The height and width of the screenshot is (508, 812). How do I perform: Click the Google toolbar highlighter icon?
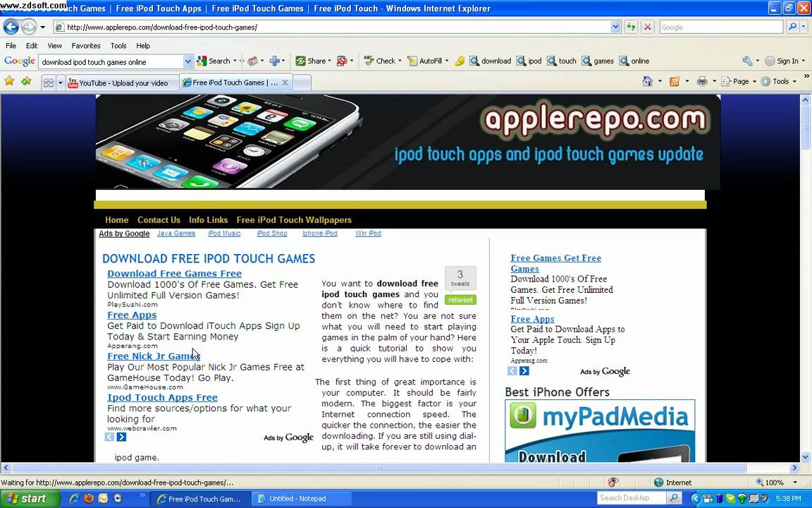460,61
